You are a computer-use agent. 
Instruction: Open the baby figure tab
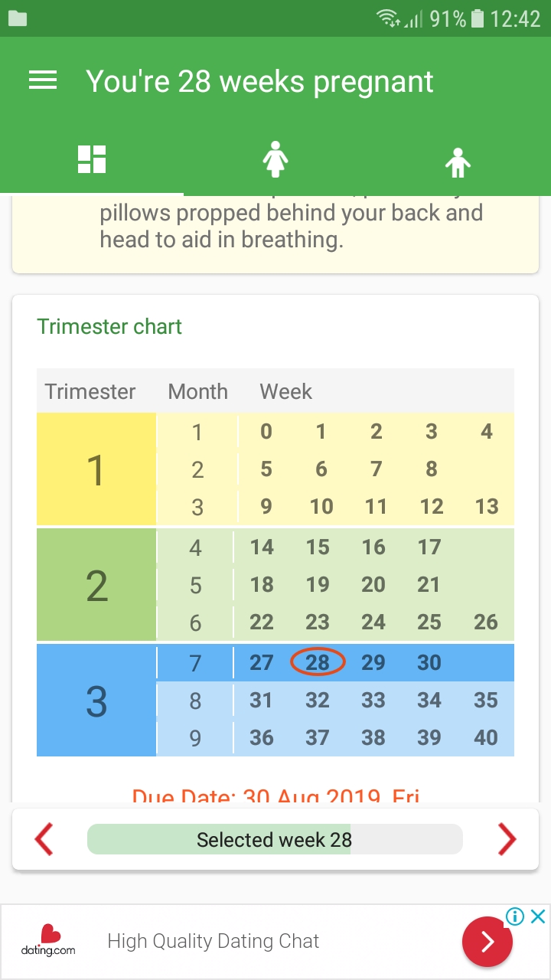(458, 161)
